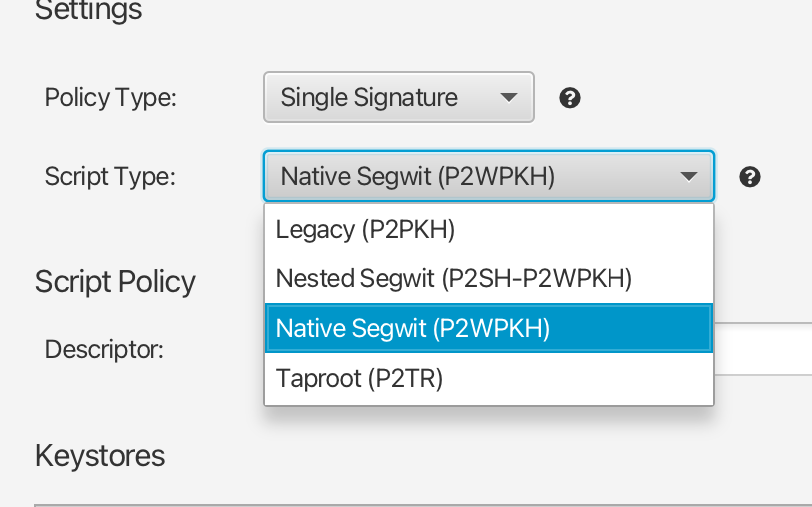Open help for Script Type
812x507 pixels.
coord(750,177)
